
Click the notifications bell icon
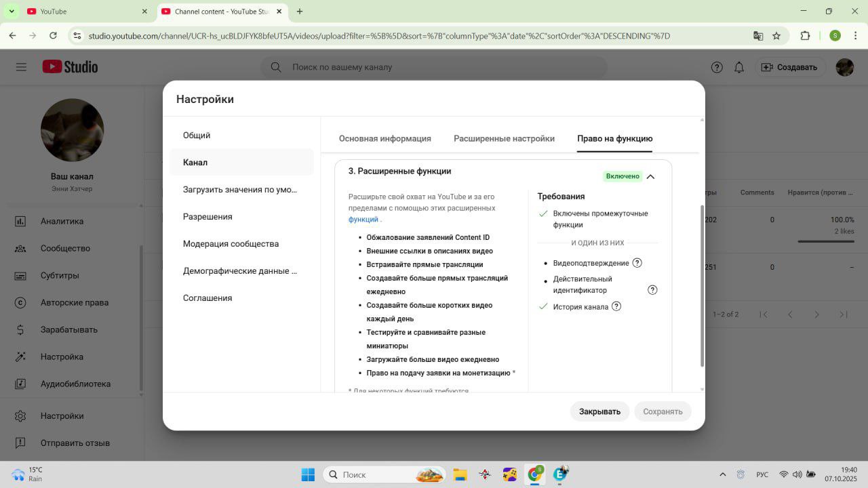pyautogui.click(x=739, y=67)
